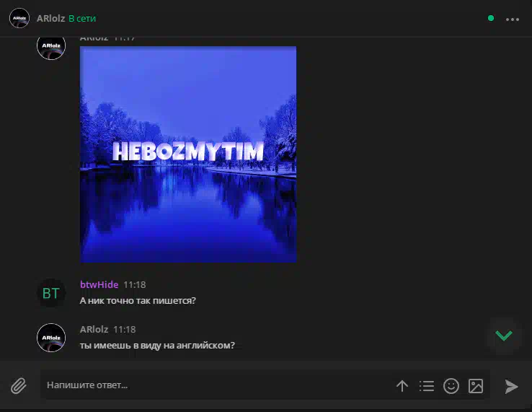This screenshot has height=412, width=532.
Task: Click the ARlolz avatar in the header
Action: pyautogui.click(x=19, y=18)
